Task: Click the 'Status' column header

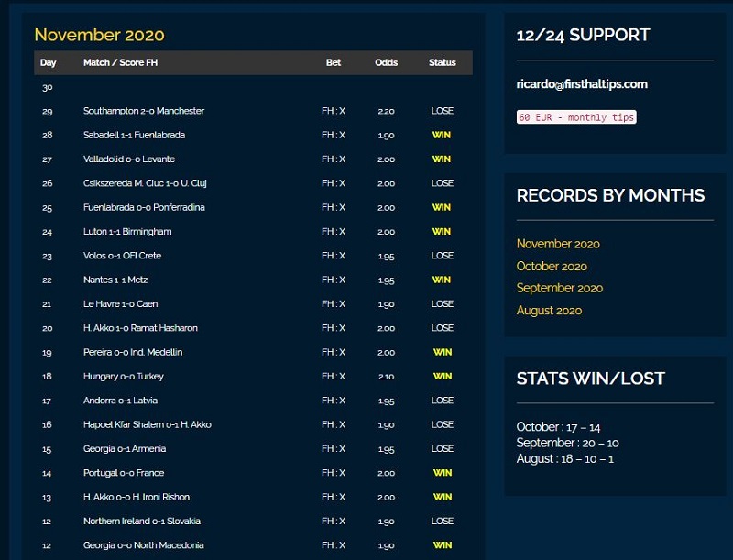Action: pos(443,62)
